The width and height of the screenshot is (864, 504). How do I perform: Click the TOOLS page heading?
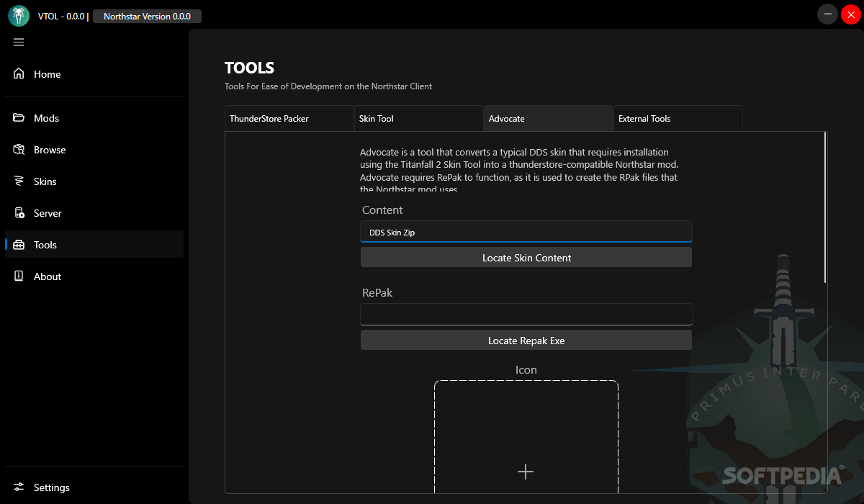tap(249, 68)
